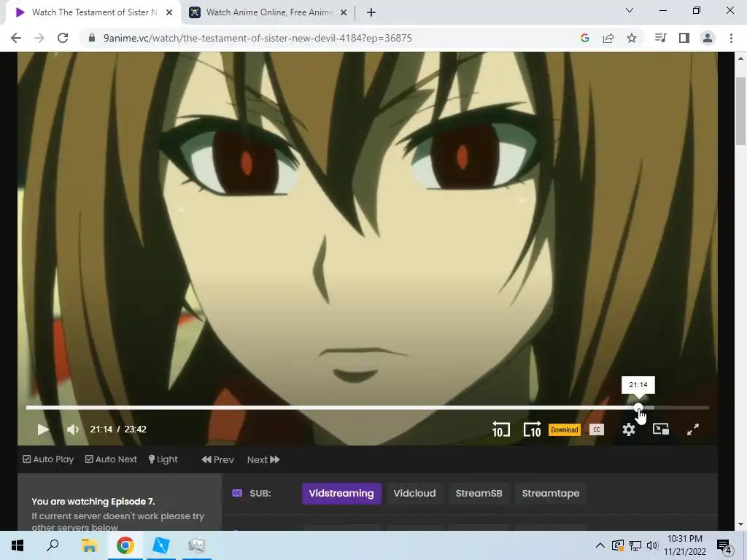Select the Vidstreaming server
Image resolution: width=747 pixels, height=560 pixels.
tap(341, 494)
